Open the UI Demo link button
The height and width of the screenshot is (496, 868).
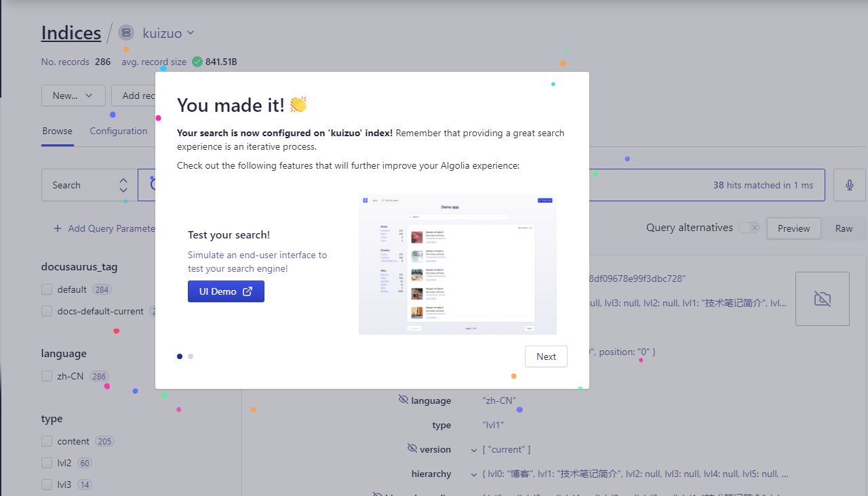click(226, 291)
